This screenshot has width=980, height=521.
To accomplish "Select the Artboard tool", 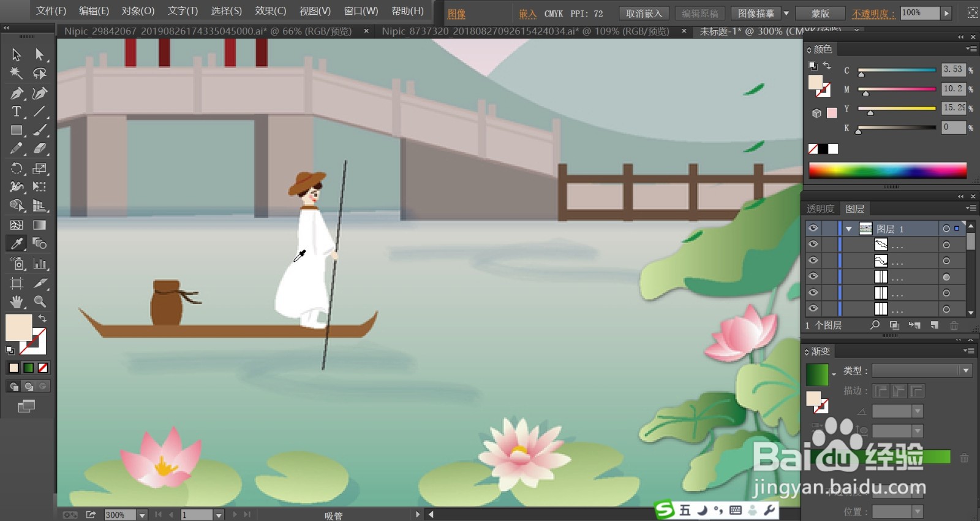I will coord(17,283).
